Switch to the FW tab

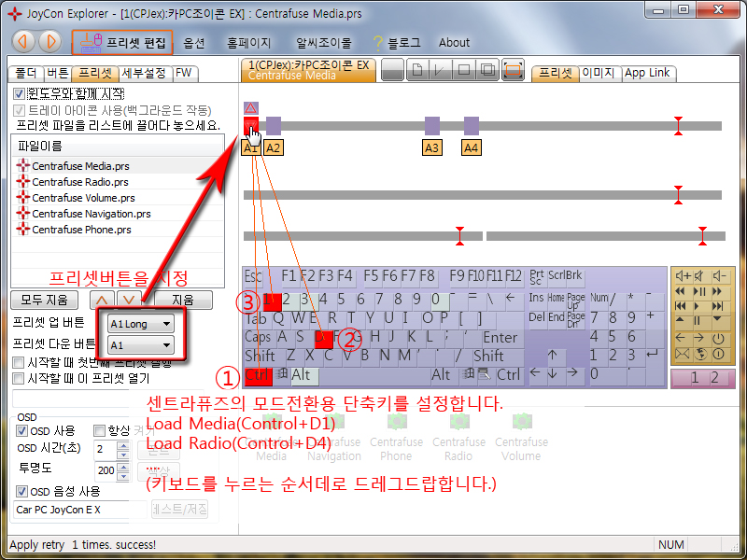(x=184, y=74)
